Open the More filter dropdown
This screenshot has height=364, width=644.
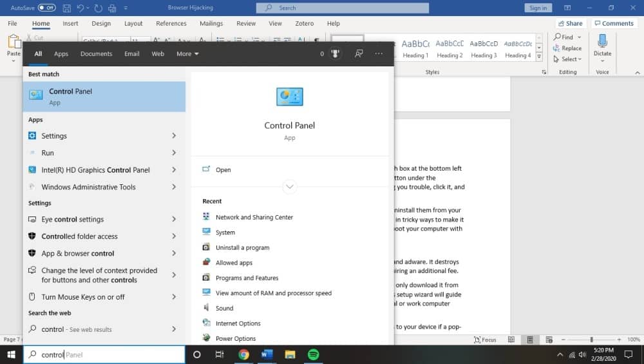click(x=187, y=54)
